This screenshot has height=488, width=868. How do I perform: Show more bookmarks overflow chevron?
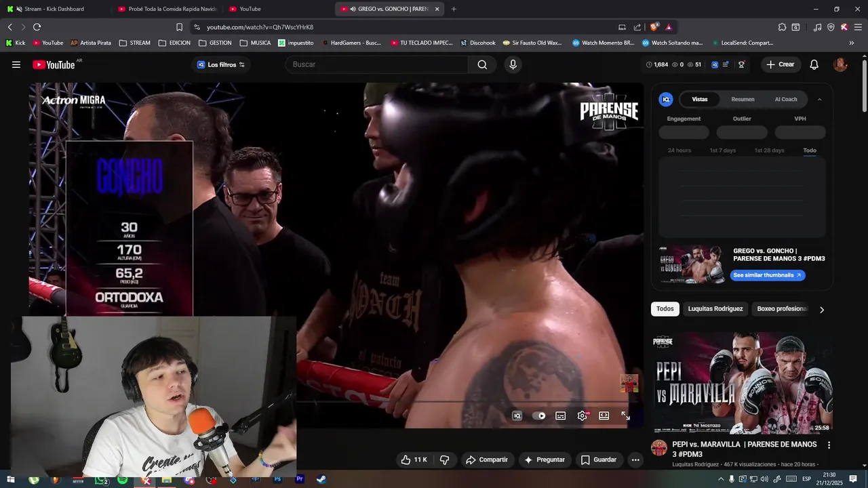pyautogui.click(x=852, y=43)
